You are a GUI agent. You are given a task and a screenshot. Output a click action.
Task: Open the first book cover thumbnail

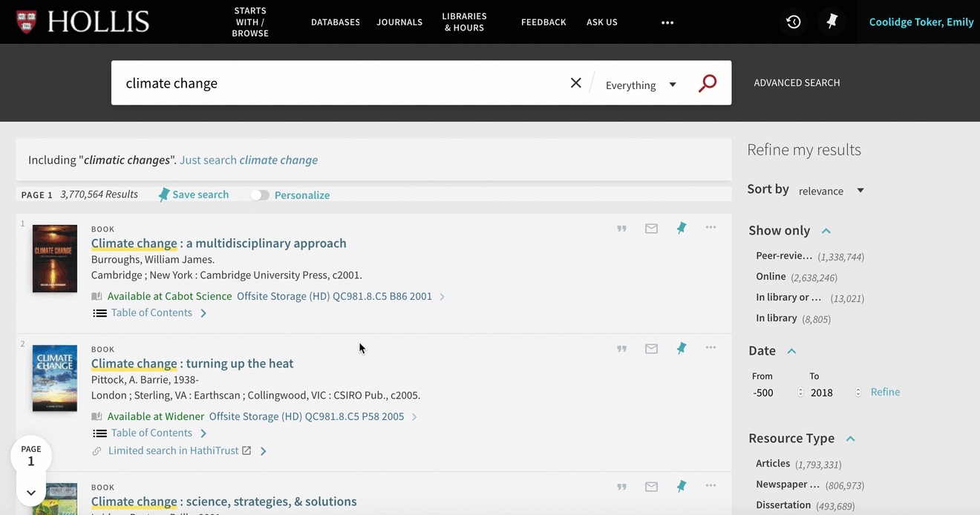55,258
